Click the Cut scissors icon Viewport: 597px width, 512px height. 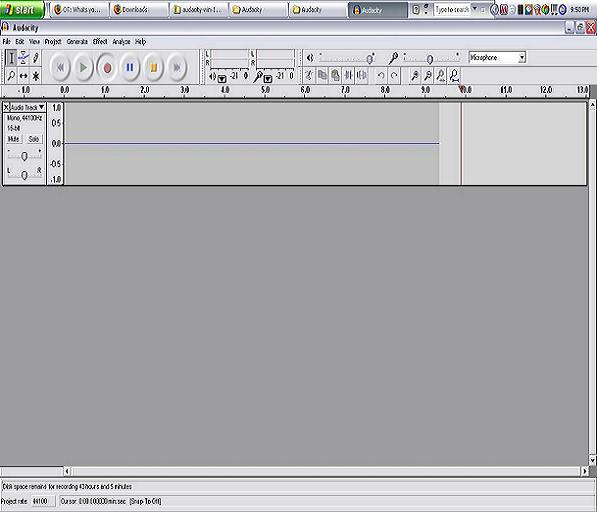(309, 75)
